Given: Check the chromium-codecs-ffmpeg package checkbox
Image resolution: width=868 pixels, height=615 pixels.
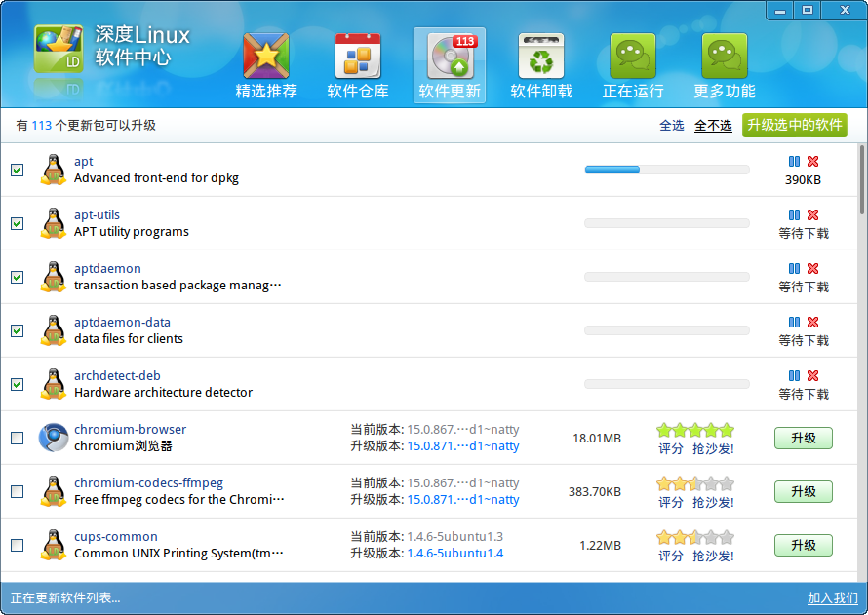Looking at the screenshot, I should pos(18,491).
